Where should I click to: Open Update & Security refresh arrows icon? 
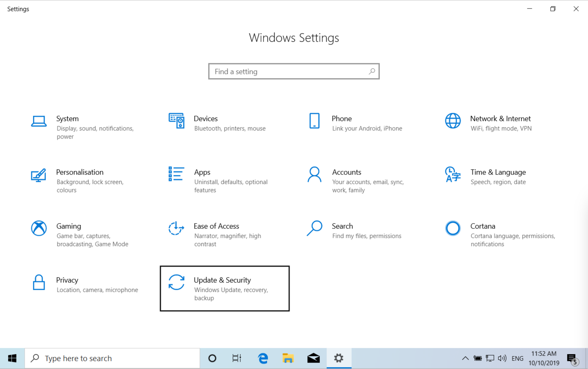pos(176,282)
